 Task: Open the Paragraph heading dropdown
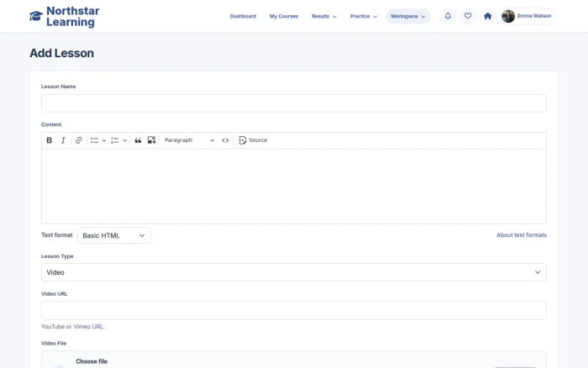coord(189,140)
